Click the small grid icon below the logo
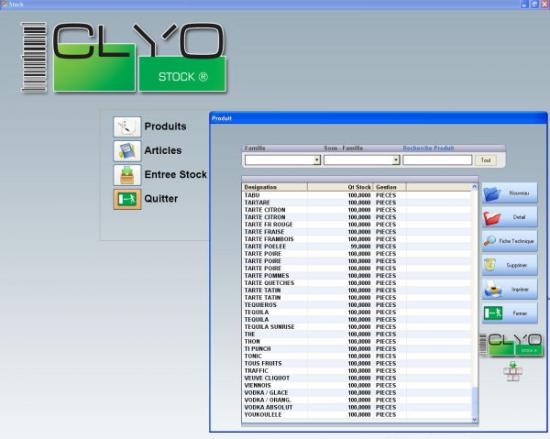The image size is (550, 439). [513, 372]
